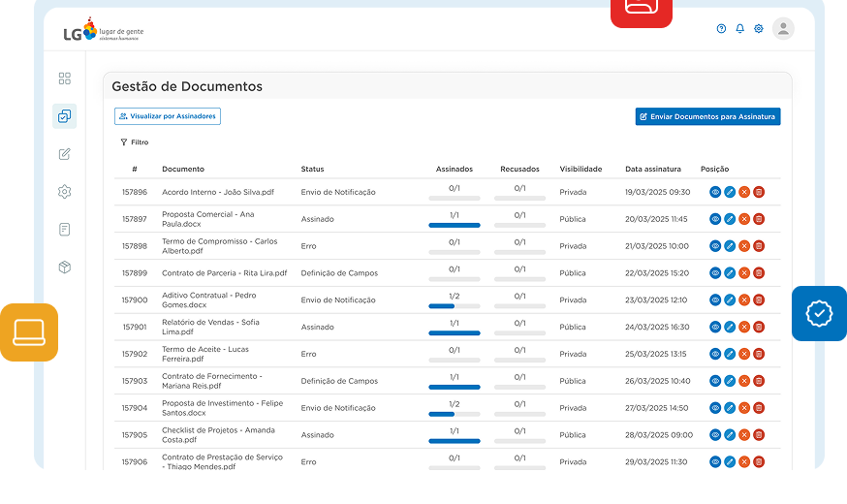Select the document management icon in sidebar
This screenshot has width=847, height=504.
tap(65, 116)
